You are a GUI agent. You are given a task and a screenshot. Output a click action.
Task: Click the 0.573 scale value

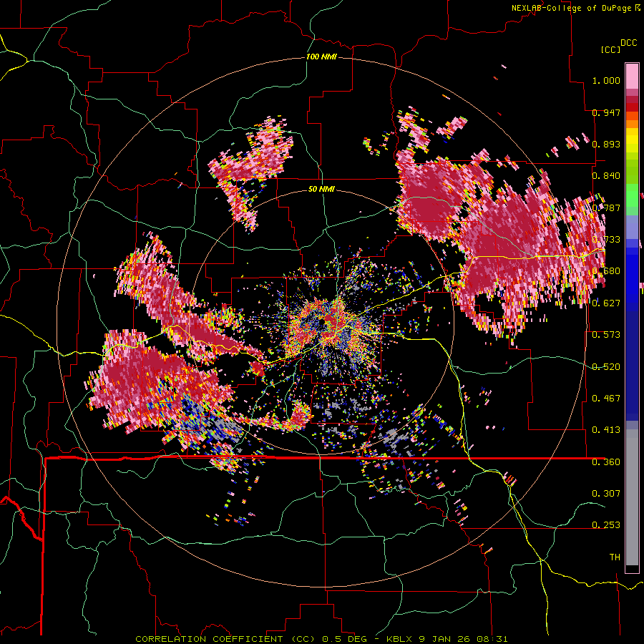(x=606, y=335)
